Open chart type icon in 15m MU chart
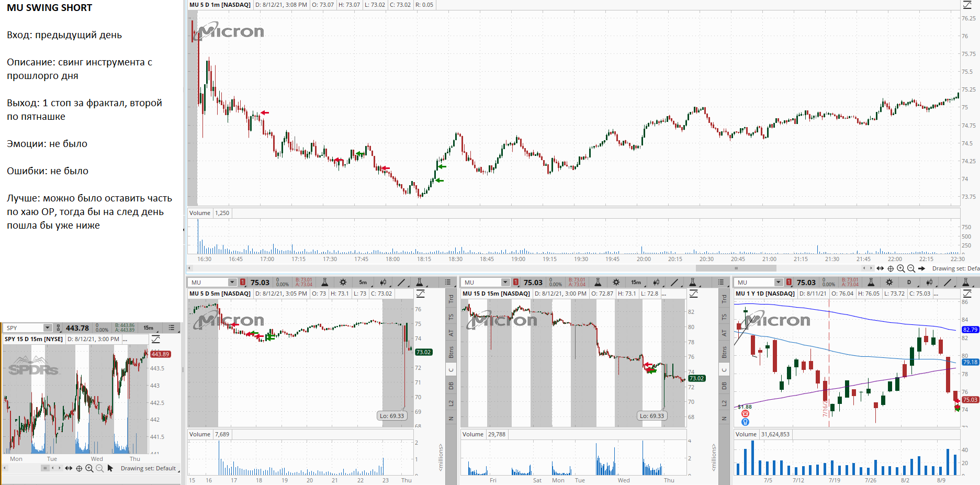The height and width of the screenshot is (485, 980). click(x=657, y=283)
